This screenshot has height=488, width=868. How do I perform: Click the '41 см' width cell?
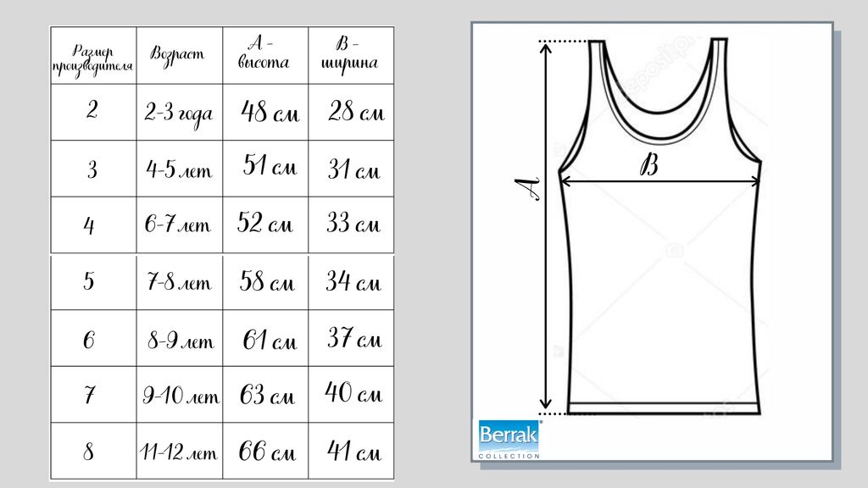click(354, 452)
